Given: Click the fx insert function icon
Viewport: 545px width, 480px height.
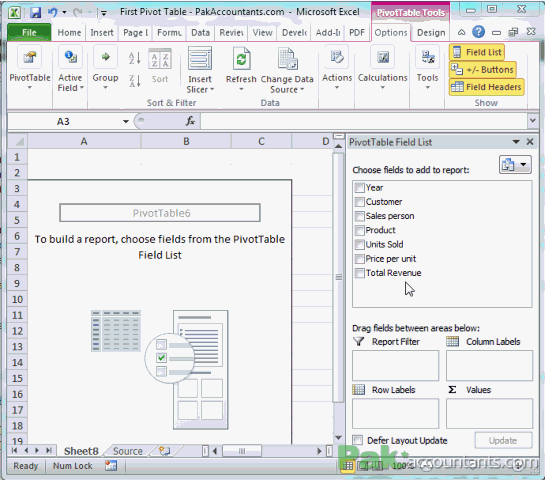Looking at the screenshot, I should (190, 121).
